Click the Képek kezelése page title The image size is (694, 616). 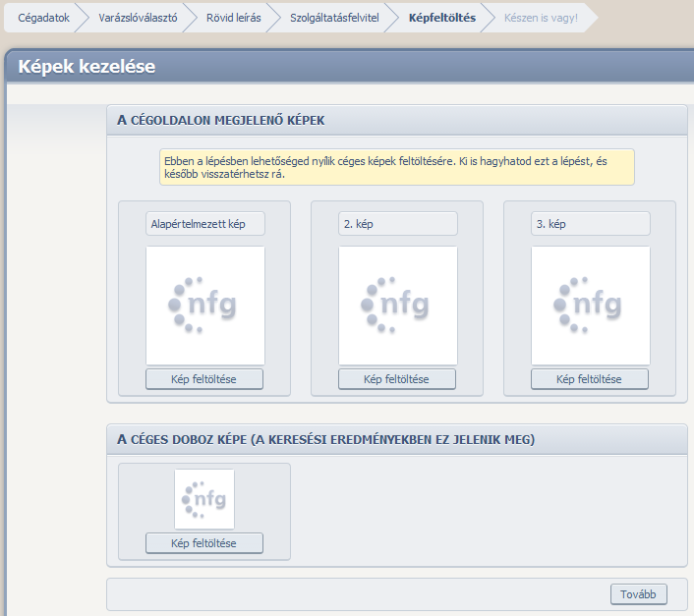(x=87, y=67)
